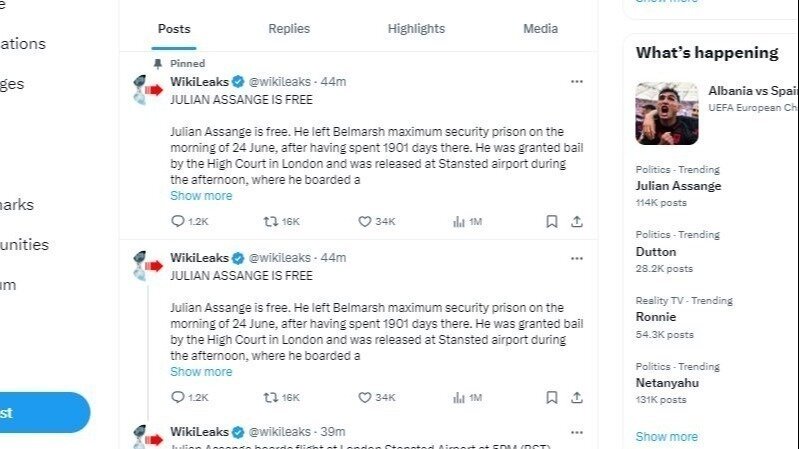The width and height of the screenshot is (799, 449).
Task: Like the pinned WikiLeaks post
Action: click(x=365, y=222)
